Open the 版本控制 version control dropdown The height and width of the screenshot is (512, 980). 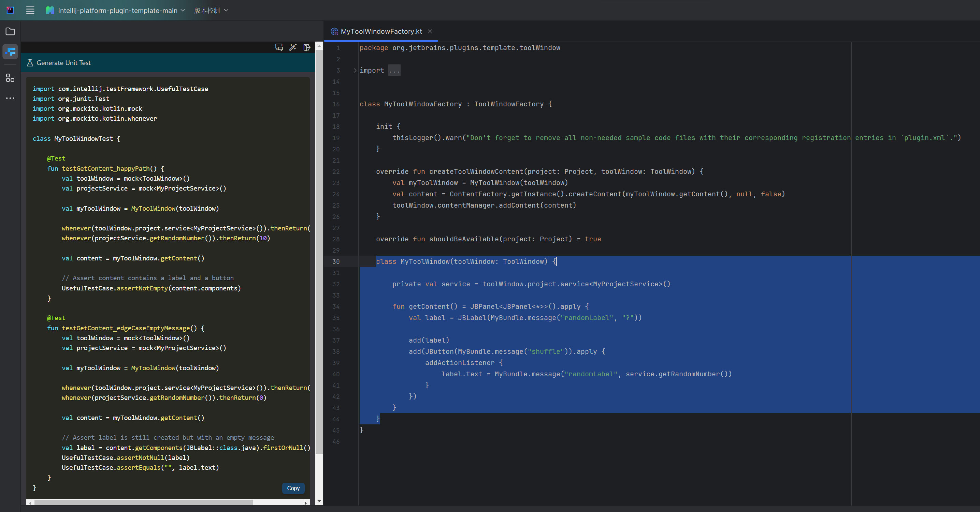click(x=211, y=10)
